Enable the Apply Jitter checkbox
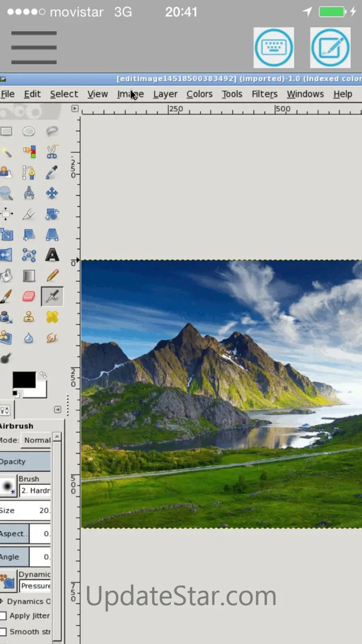Image resolution: width=362 pixels, height=644 pixels. point(3,616)
